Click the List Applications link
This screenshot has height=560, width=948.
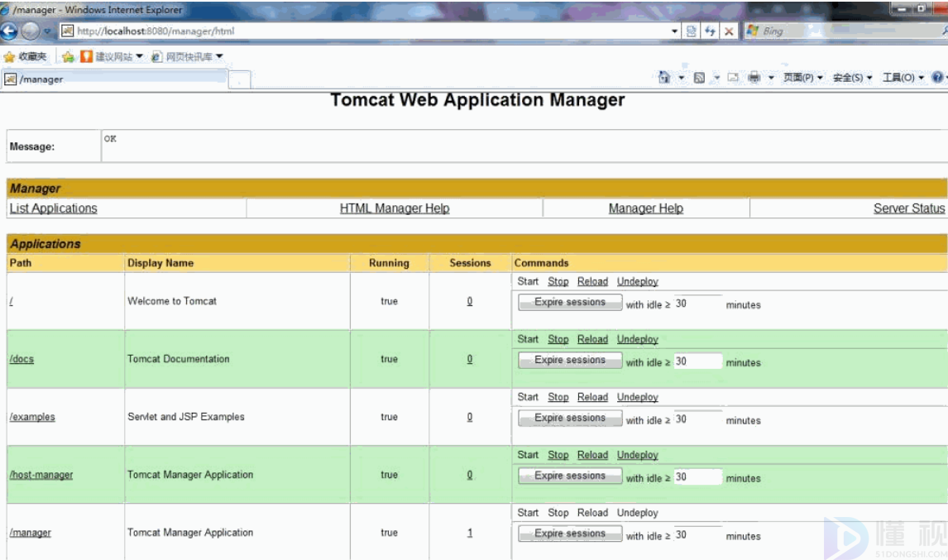53,208
